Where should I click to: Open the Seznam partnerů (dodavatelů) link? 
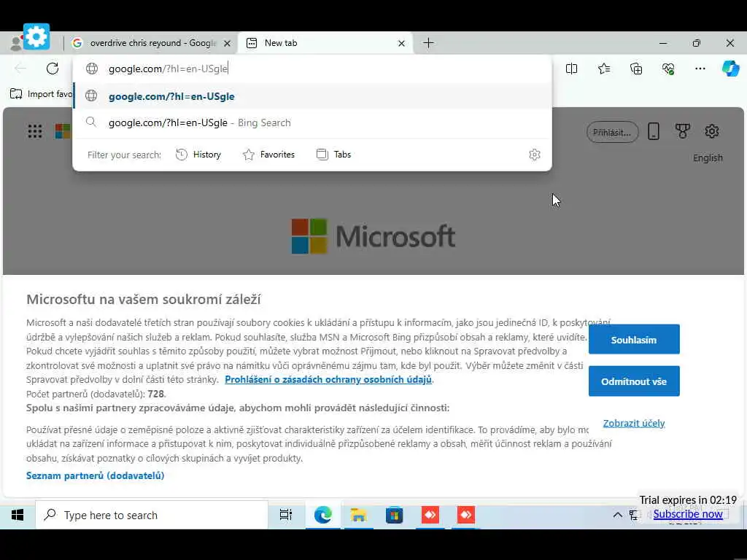[x=96, y=475]
